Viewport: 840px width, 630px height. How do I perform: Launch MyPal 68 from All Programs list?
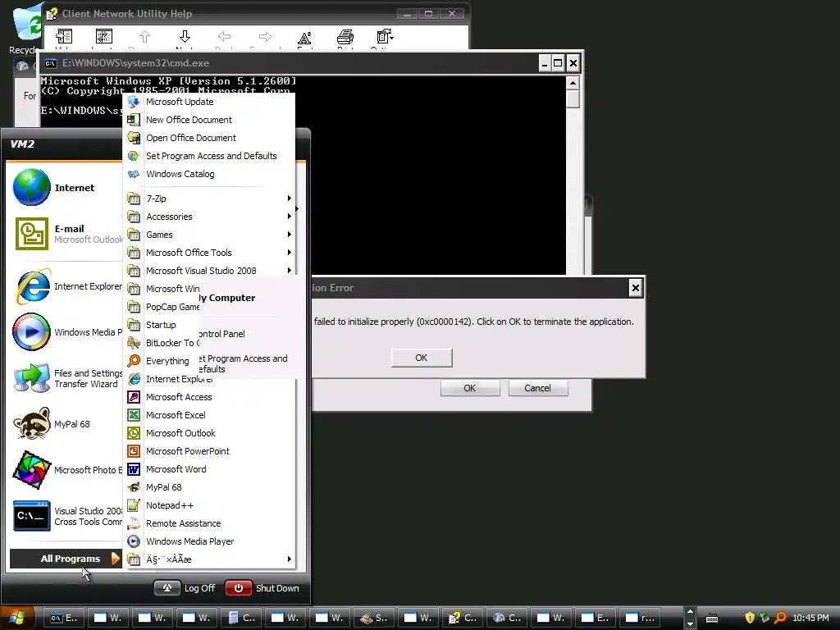click(209, 487)
